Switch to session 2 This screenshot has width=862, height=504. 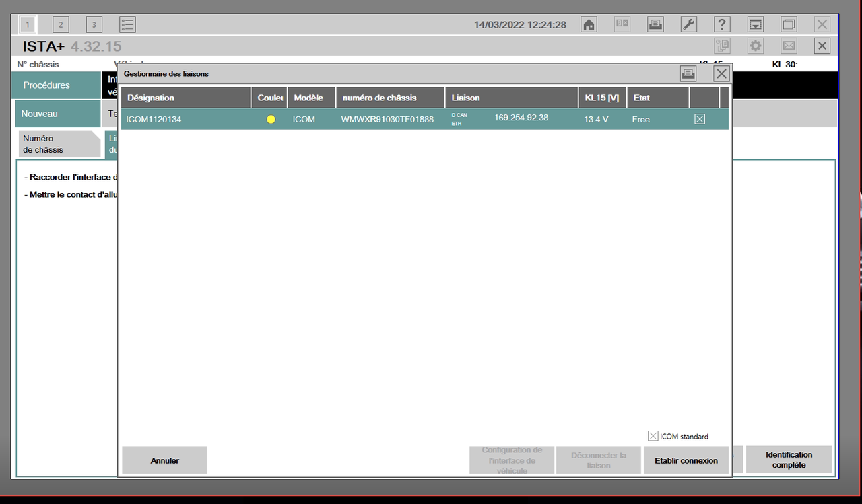pyautogui.click(x=61, y=24)
